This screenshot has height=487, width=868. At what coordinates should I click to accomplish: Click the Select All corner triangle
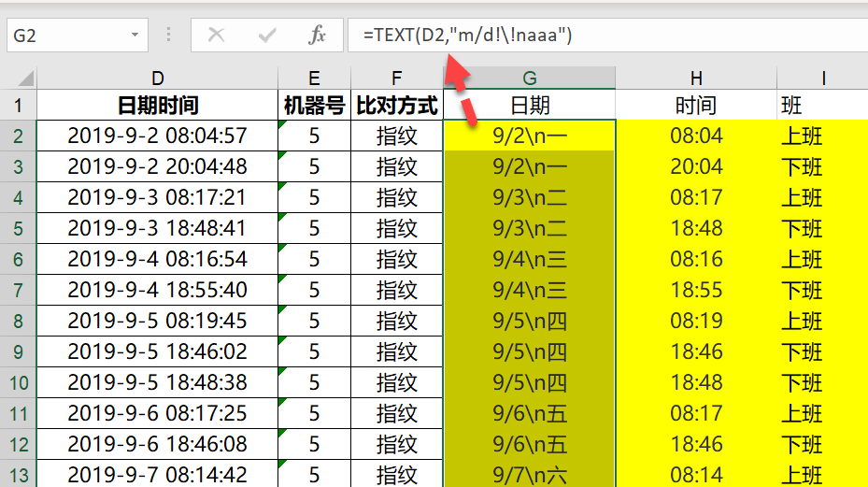[25, 79]
